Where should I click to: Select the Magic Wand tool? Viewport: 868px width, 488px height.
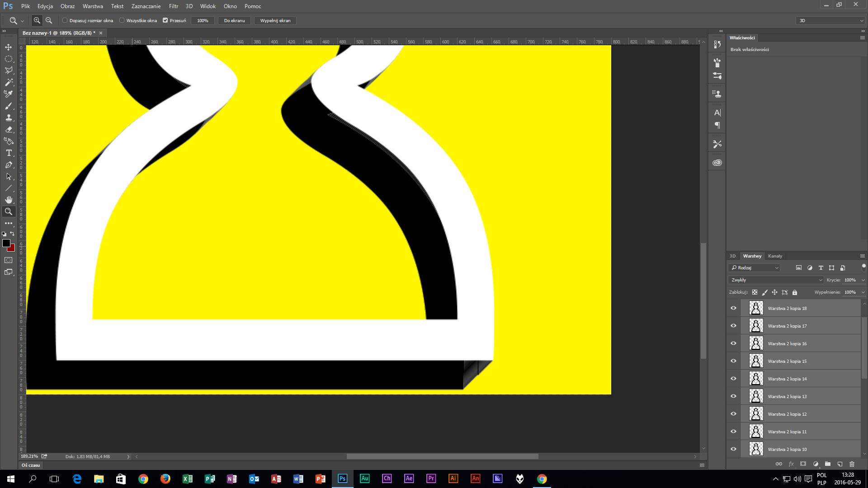(x=9, y=82)
